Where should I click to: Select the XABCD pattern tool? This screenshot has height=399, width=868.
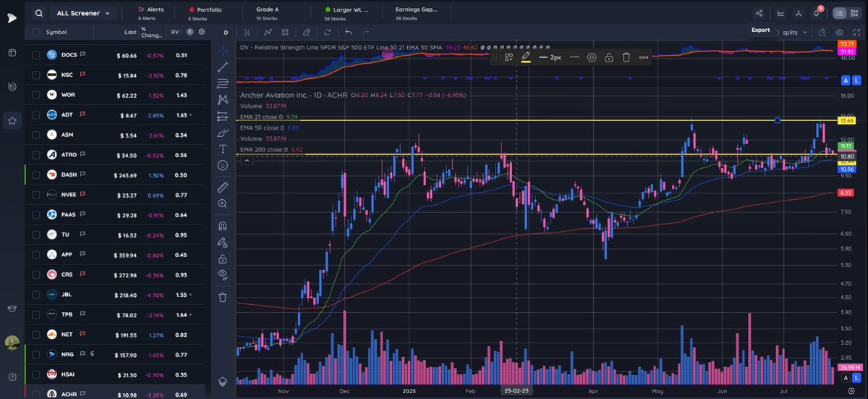coord(223,99)
